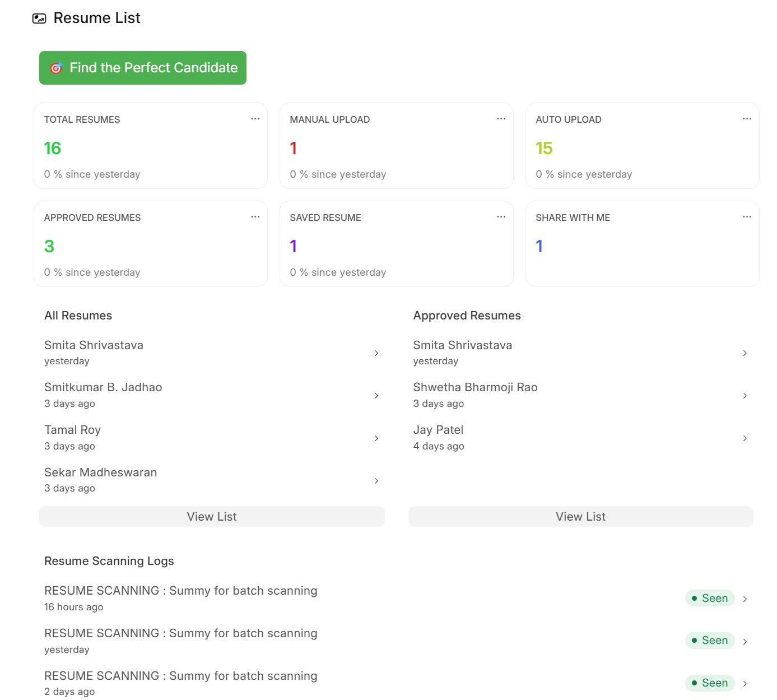Open the Total Resumes card options menu

(255, 119)
